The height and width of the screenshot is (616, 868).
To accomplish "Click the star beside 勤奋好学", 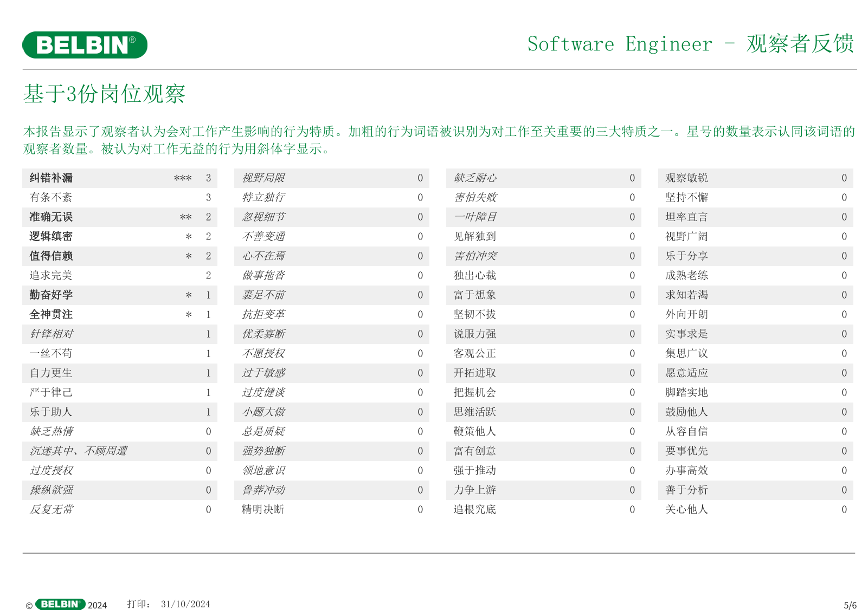I will 189,295.
